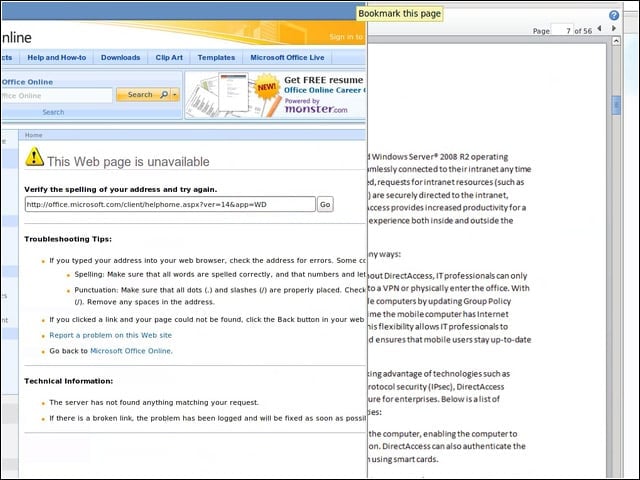Open the Help and How-to tab
640x480 pixels.
[x=57, y=58]
